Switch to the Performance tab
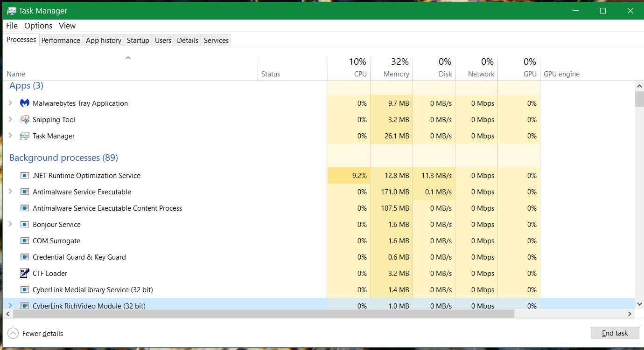644x350 pixels. (x=61, y=41)
